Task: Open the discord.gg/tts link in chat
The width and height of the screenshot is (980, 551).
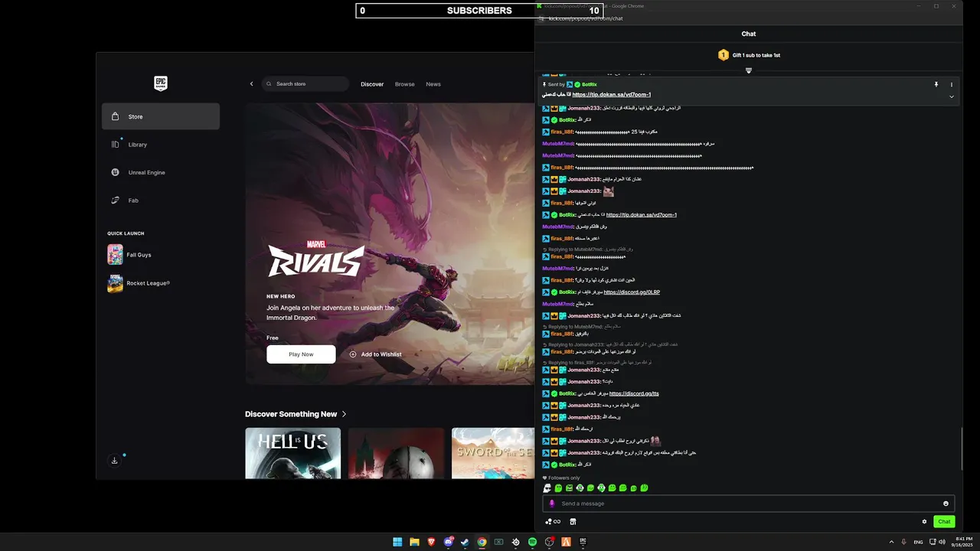Action: (634, 393)
